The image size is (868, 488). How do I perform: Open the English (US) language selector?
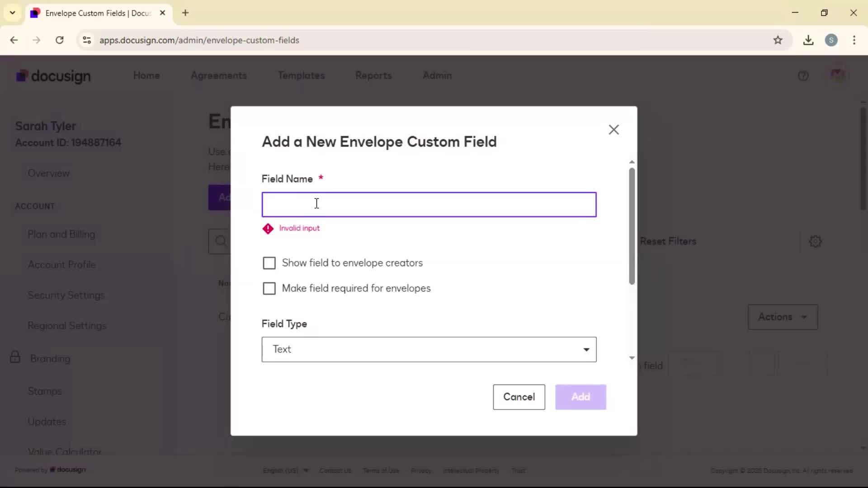click(x=286, y=470)
